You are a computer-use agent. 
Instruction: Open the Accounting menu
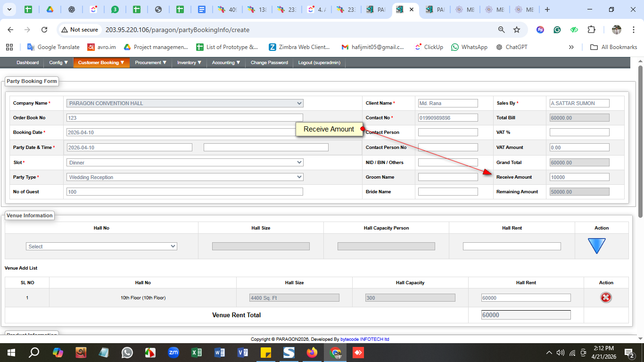pos(226,63)
